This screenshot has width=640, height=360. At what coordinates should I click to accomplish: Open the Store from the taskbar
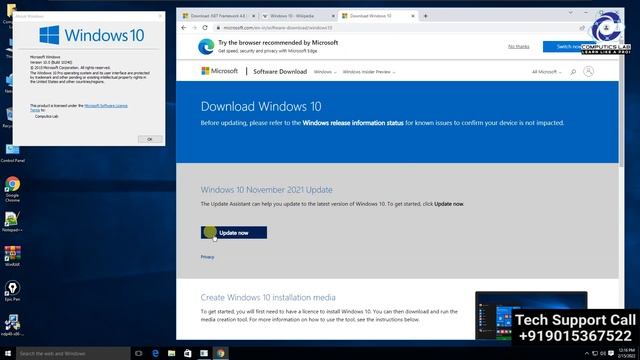click(187, 353)
